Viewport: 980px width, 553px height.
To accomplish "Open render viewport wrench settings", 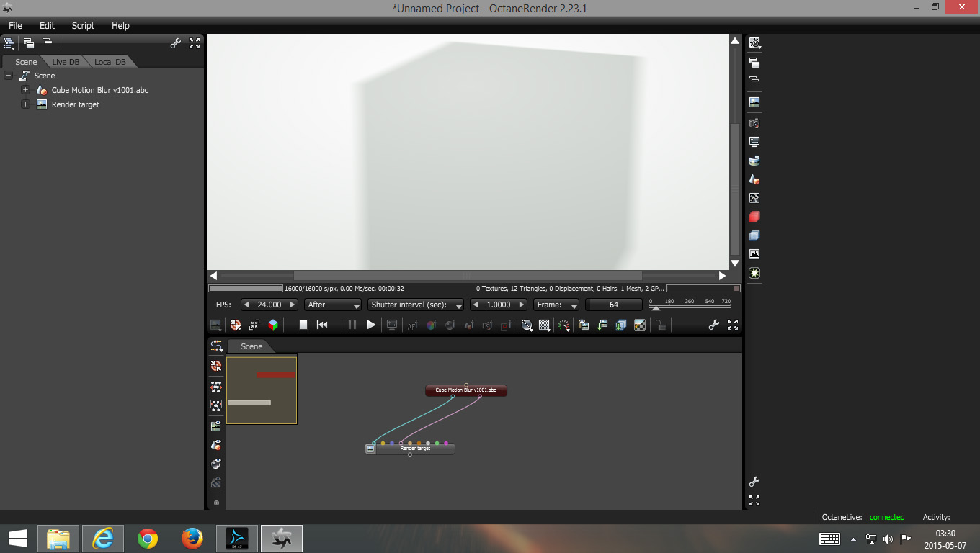I will pyautogui.click(x=714, y=325).
